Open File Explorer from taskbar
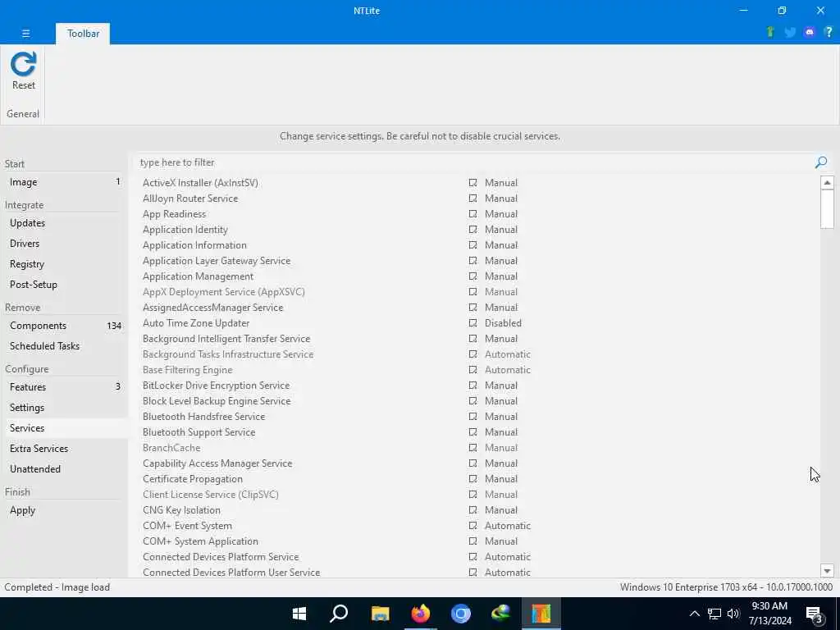The width and height of the screenshot is (840, 630). pyautogui.click(x=381, y=614)
